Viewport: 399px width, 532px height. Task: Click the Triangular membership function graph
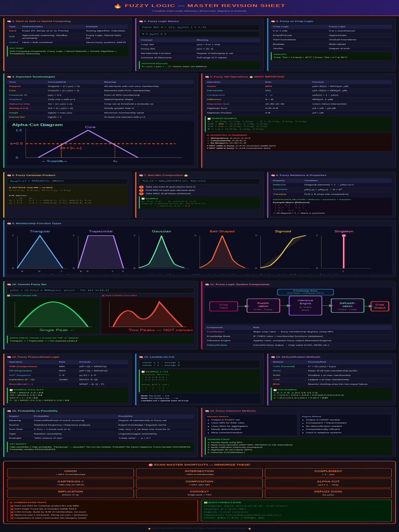pyautogui.click(x=39, y=251)
